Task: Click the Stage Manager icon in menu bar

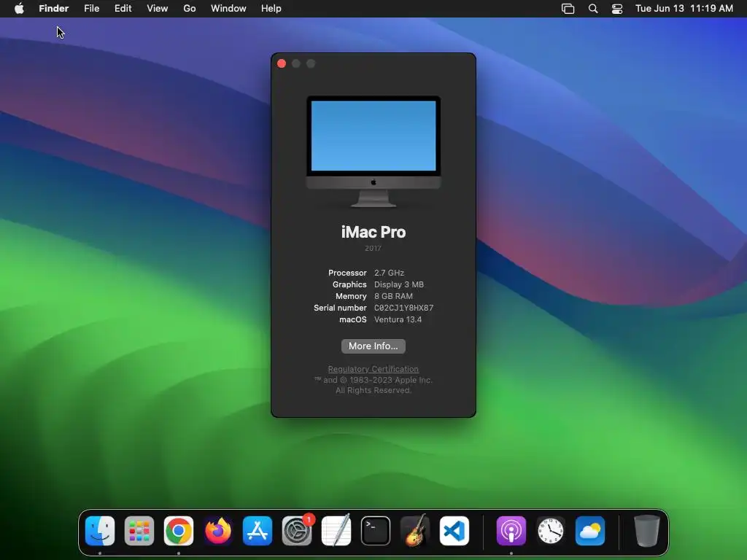Action: [x=568, y=9]
